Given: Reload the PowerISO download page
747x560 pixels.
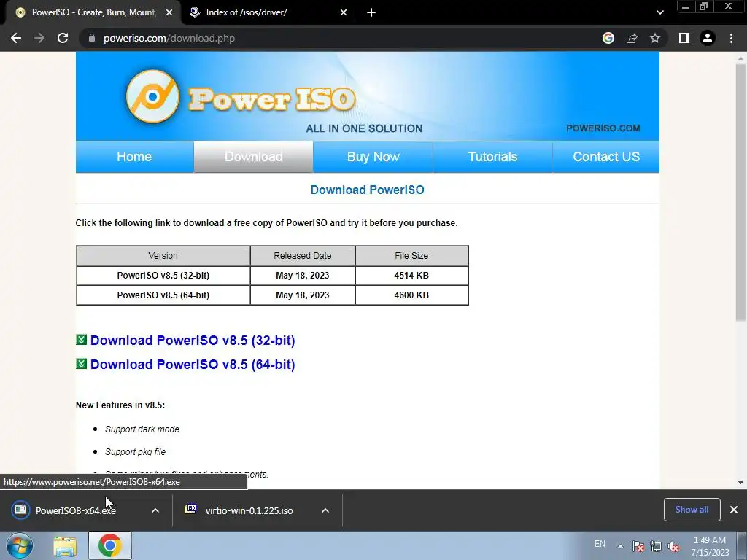Looking at the screenshot, I should point(63,38).
